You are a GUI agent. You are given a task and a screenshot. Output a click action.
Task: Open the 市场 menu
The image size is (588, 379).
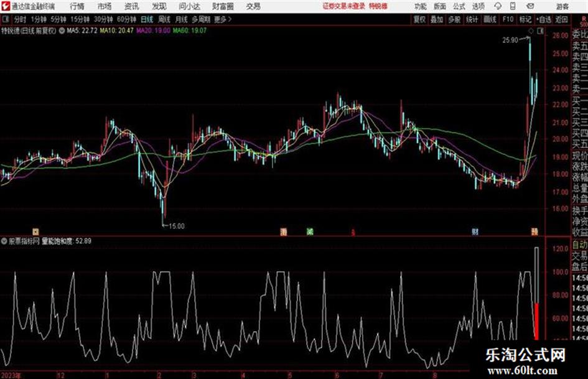point(105,6)
